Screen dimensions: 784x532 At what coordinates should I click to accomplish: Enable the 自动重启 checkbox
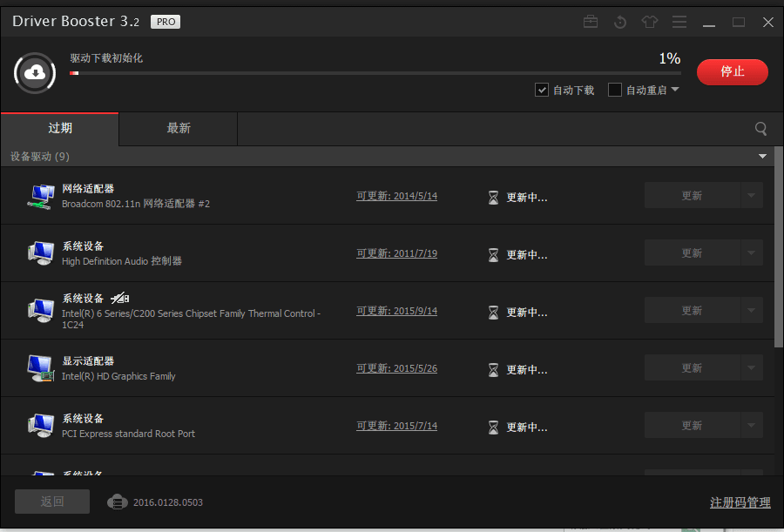click(x=614, y=90)
